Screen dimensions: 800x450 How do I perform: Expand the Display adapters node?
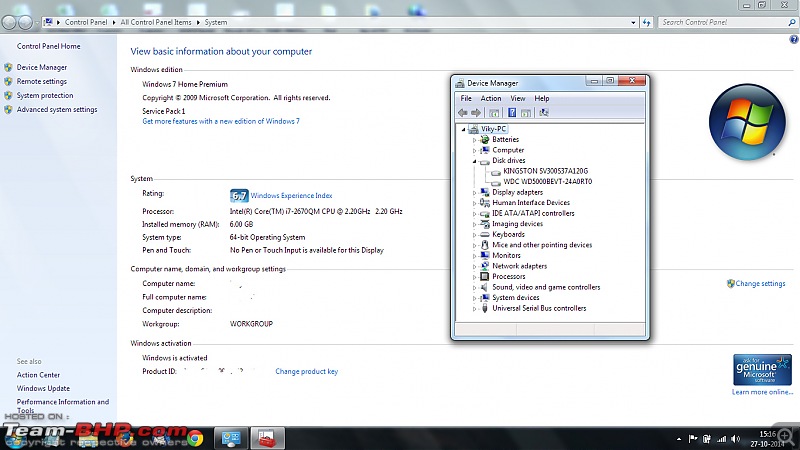tap(474, 193)
